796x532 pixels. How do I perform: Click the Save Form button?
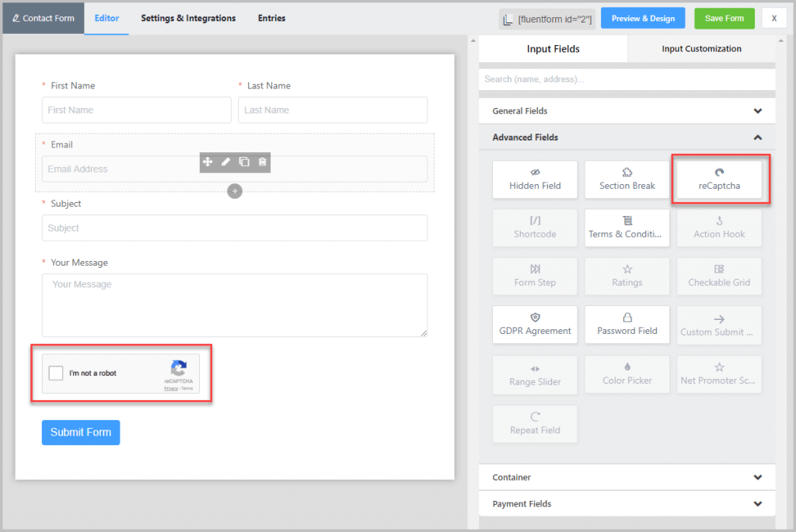point(724,19)
